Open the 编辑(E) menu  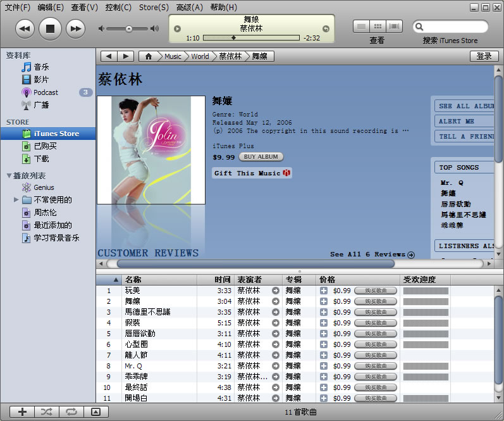(x=51, y=7)
